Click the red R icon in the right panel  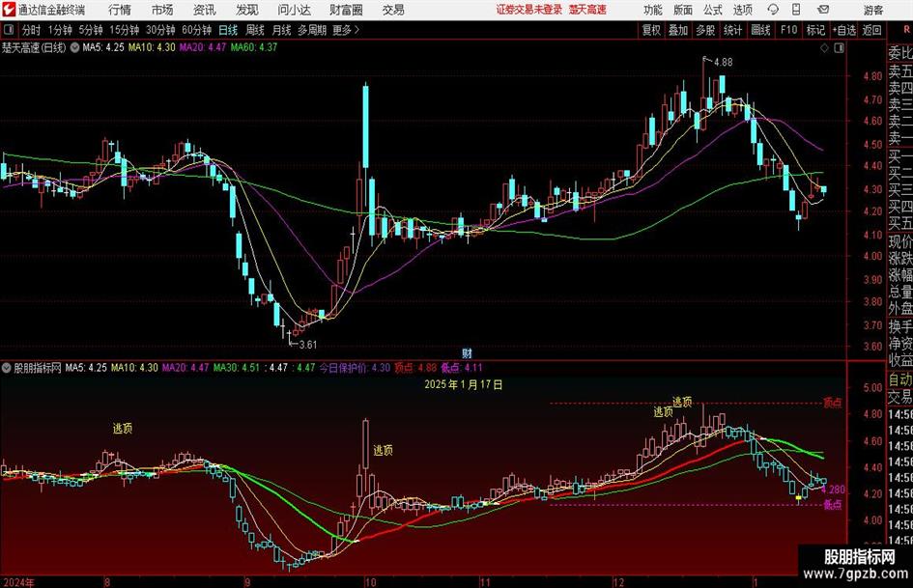pyautogui.click(x=906, y=29)
